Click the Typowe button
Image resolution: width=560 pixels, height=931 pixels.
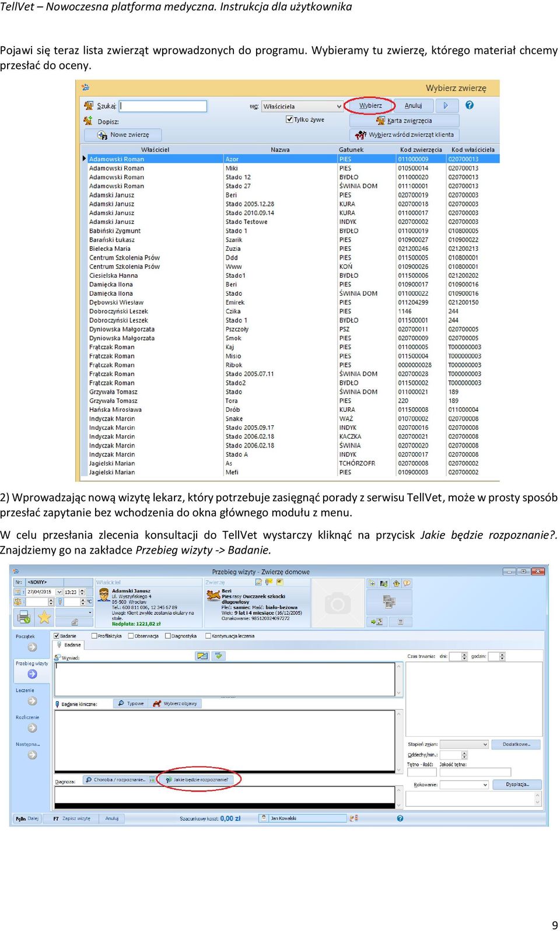131,703
